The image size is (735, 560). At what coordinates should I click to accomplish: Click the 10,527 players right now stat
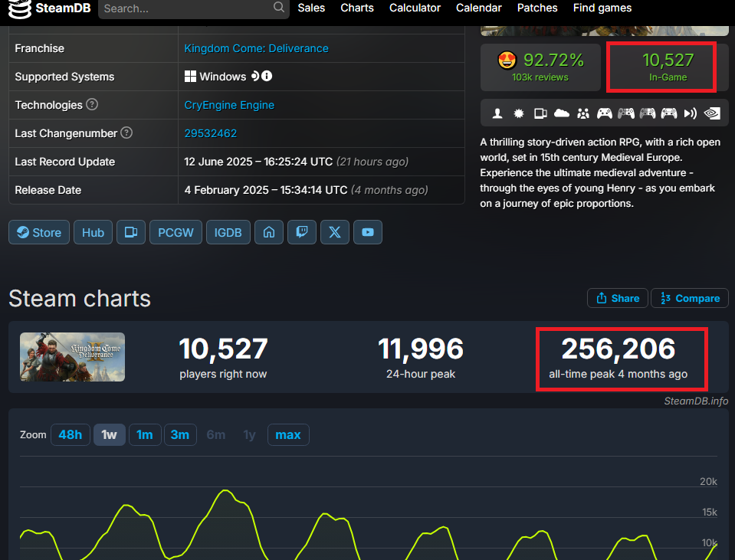[x=223, y=357]
